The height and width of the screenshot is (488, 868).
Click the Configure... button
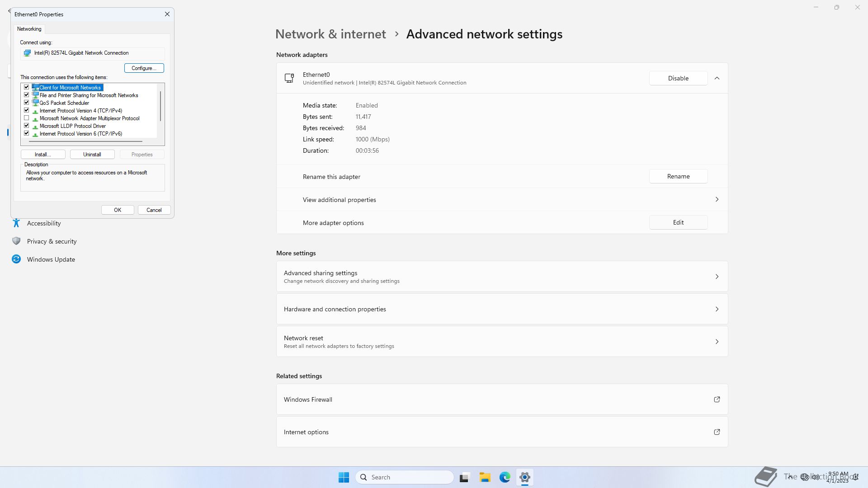tap(144, 68)
